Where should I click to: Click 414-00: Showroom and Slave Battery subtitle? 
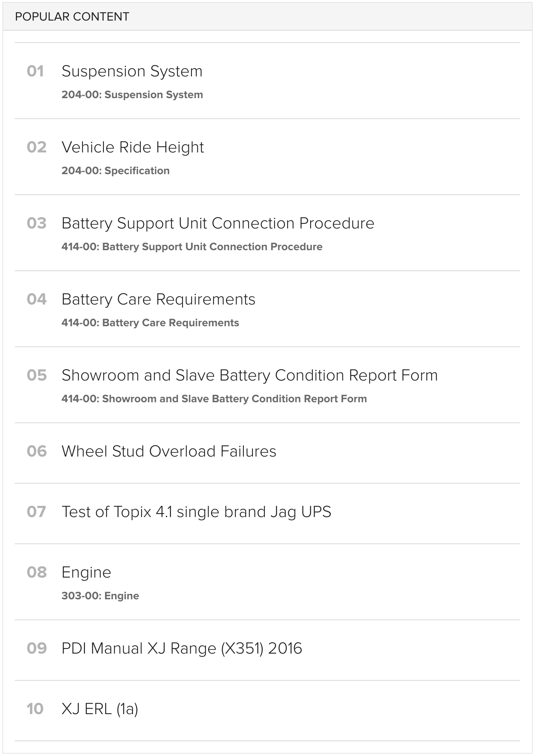click(x=214, y=399)
